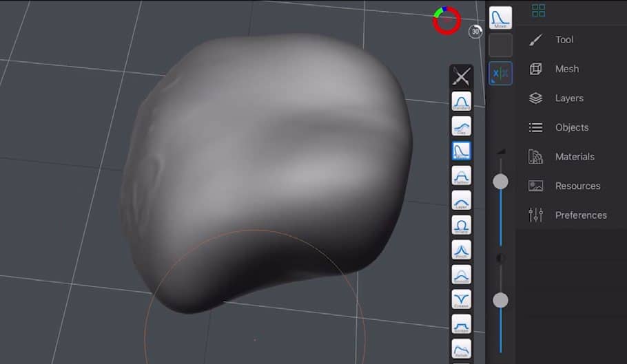
Task: Select the Clay sculpt brush
Action: pyautogui.click(x=461, y=126)
